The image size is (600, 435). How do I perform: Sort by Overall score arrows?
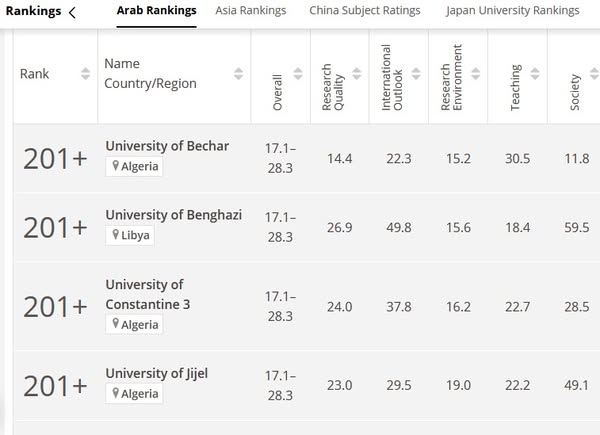(298, 73)
